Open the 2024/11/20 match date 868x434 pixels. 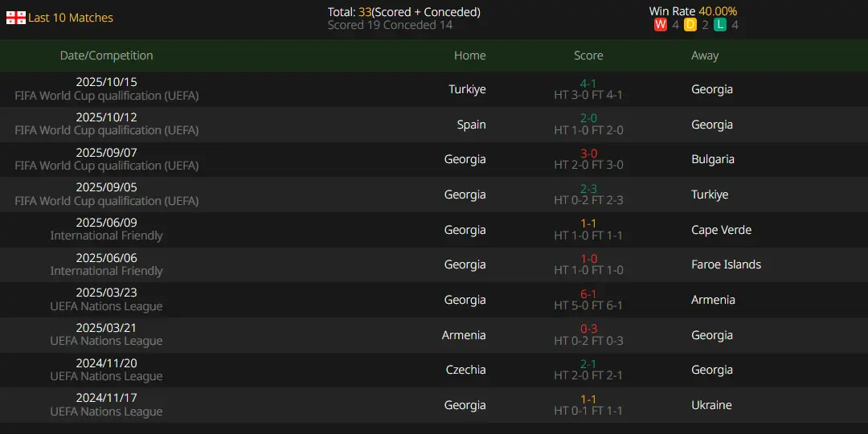point(106,363)
